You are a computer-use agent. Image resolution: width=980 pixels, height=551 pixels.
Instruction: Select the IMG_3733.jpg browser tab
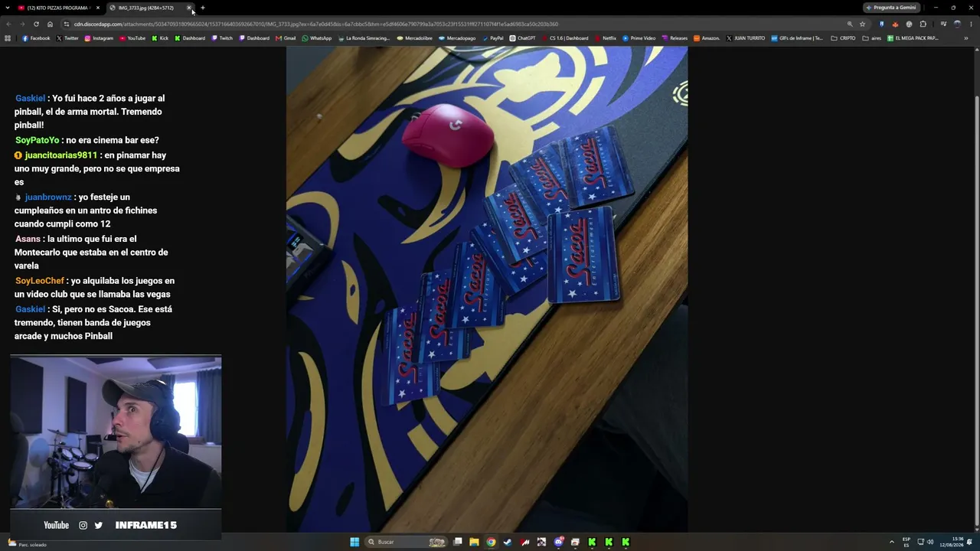[149, 8]
